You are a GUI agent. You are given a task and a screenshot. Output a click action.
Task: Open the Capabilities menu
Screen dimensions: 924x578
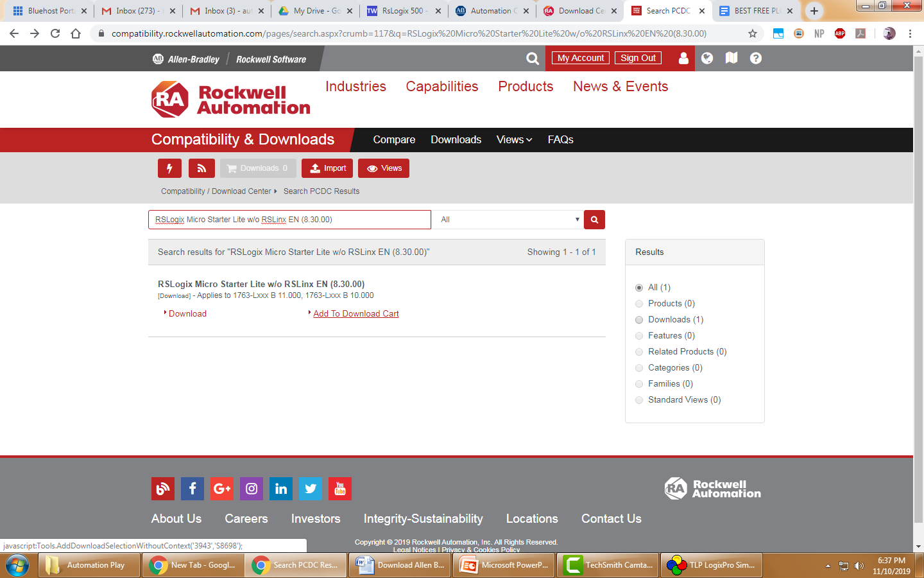(x=442, y=87)
